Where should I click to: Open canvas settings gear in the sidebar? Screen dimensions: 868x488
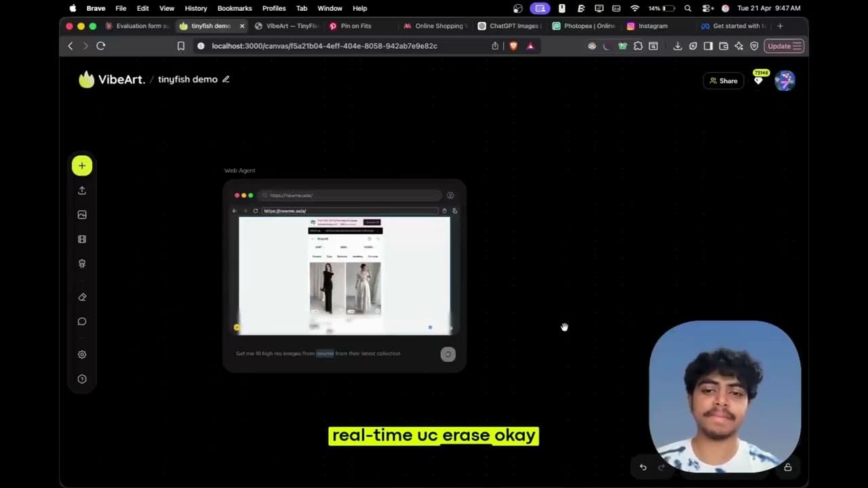pos(82,354)
